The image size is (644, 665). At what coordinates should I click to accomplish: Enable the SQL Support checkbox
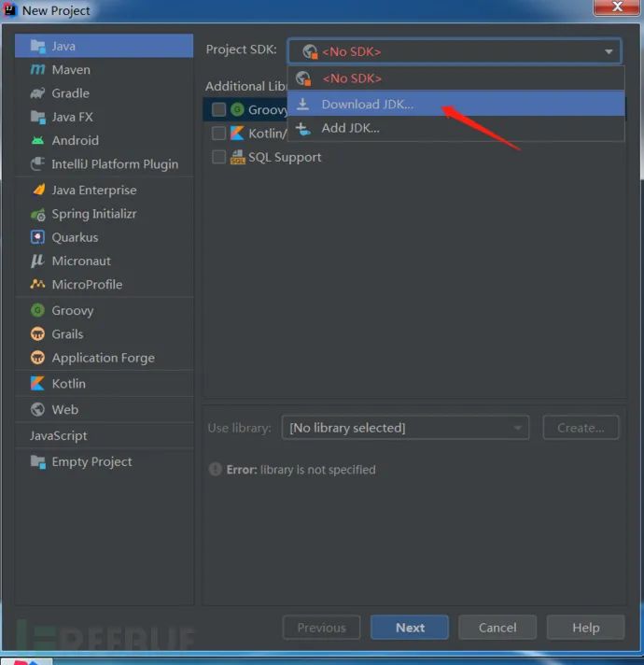[x=218, y=157]
